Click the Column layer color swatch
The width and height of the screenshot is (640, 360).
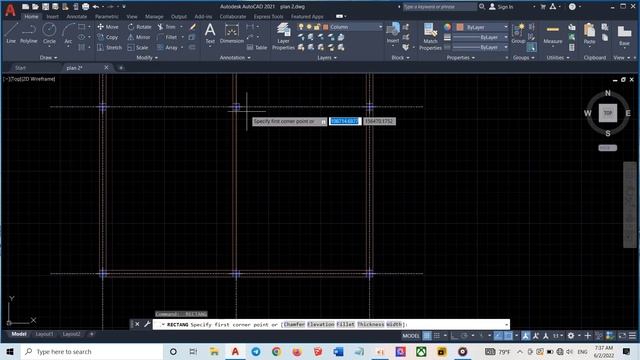tap(326, 27)
